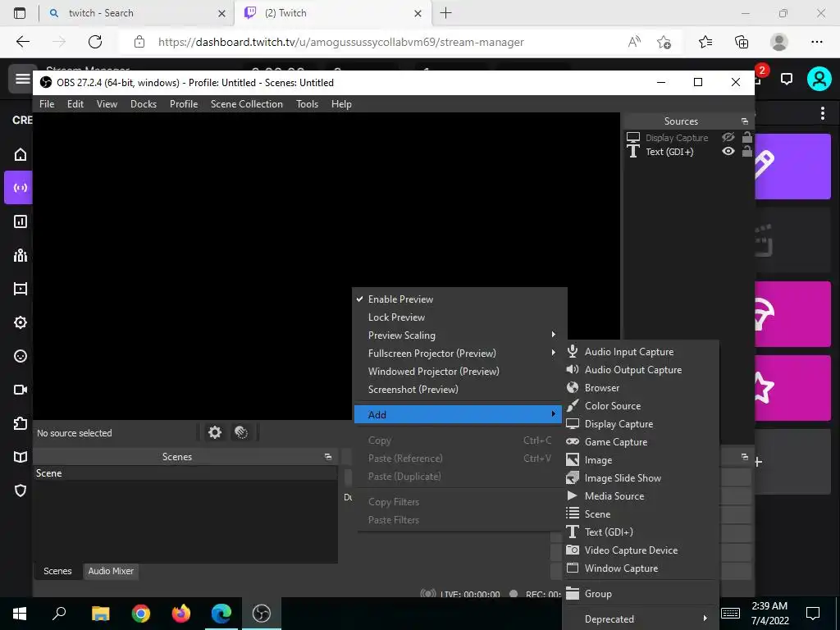Choose Browser source from the Add submenu
The height and width of the screenshot is (630, 840).
(640, 388)
